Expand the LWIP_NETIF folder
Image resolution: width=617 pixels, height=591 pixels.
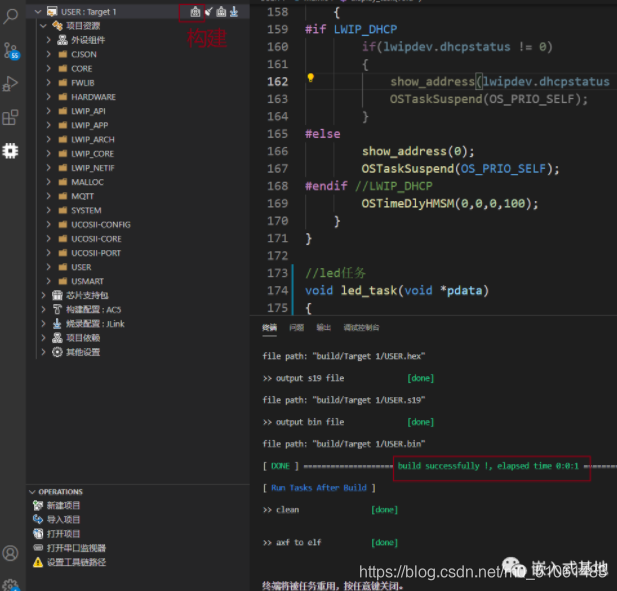pos(92,168)
